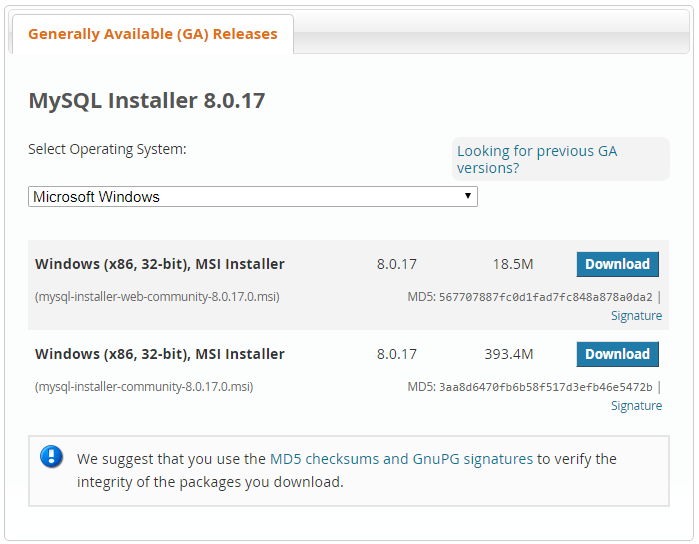Click the second row's MSI Installer title
Image resolution: width=699 pixels, height=544 pixels.
click(x=160, y=355)
